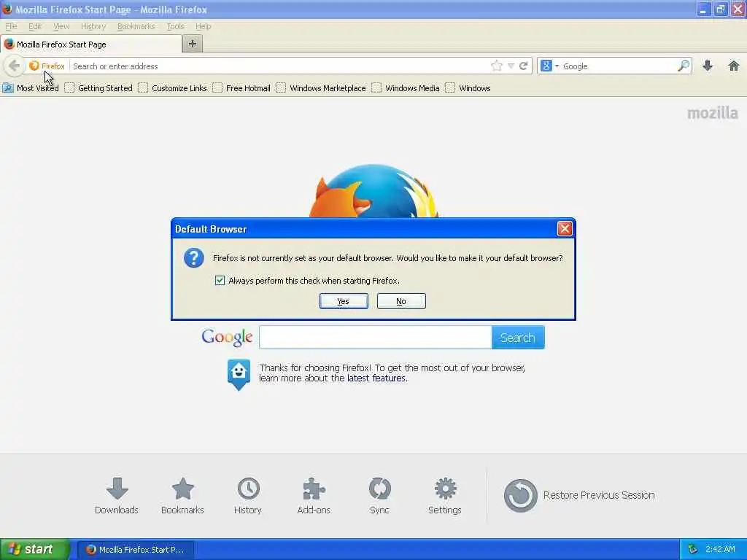Open the Customize Links bookmark
The height and width of the screenshot is (560, 747).
[172, 88]
